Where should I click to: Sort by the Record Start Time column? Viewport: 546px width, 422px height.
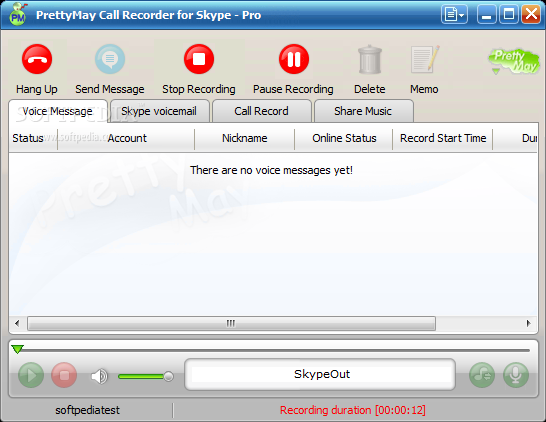443,138
